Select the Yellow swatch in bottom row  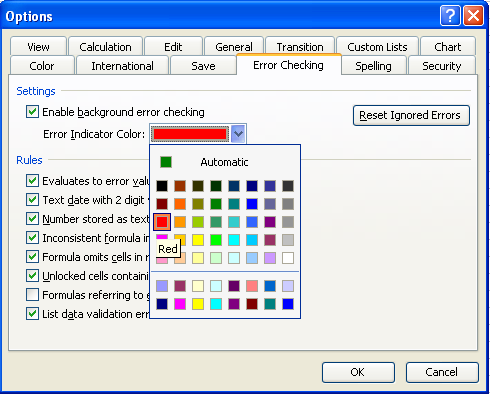click(198, 304)
